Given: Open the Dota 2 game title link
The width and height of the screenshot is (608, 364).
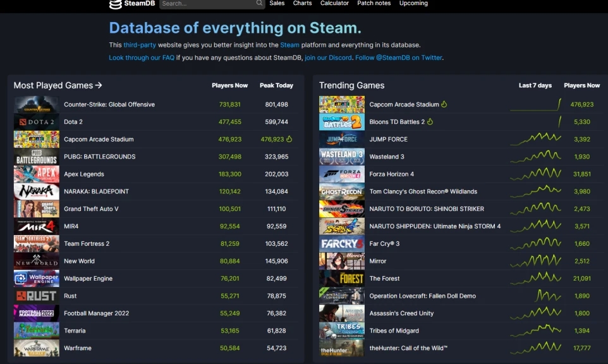Looking at the screenshot, I should pyautogui.click(x=73, y=122).
